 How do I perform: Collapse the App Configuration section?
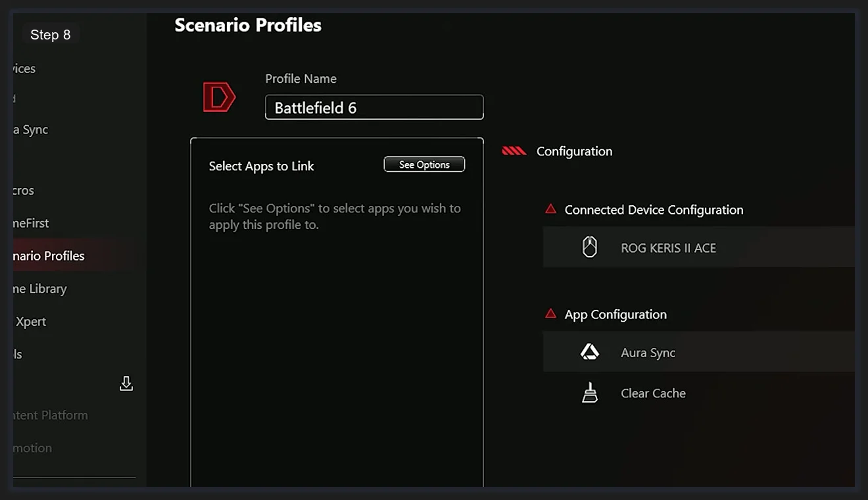point(615,314)
